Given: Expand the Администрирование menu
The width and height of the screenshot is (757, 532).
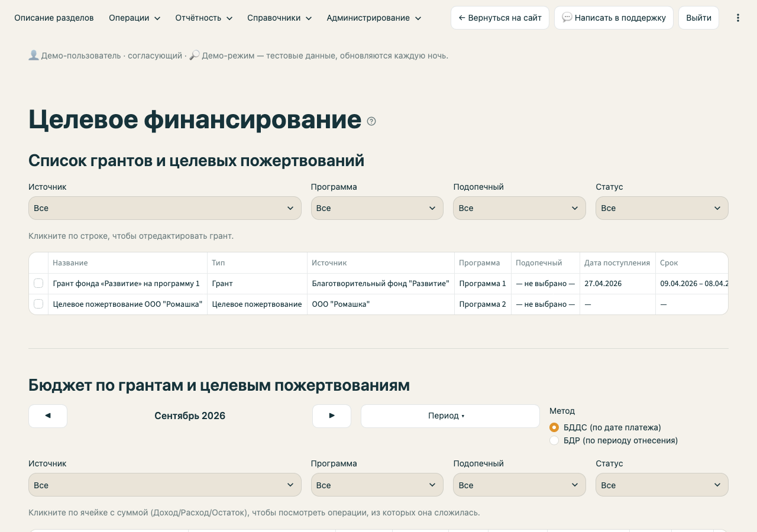Looking at the screenshot, I should click(374, 18).
